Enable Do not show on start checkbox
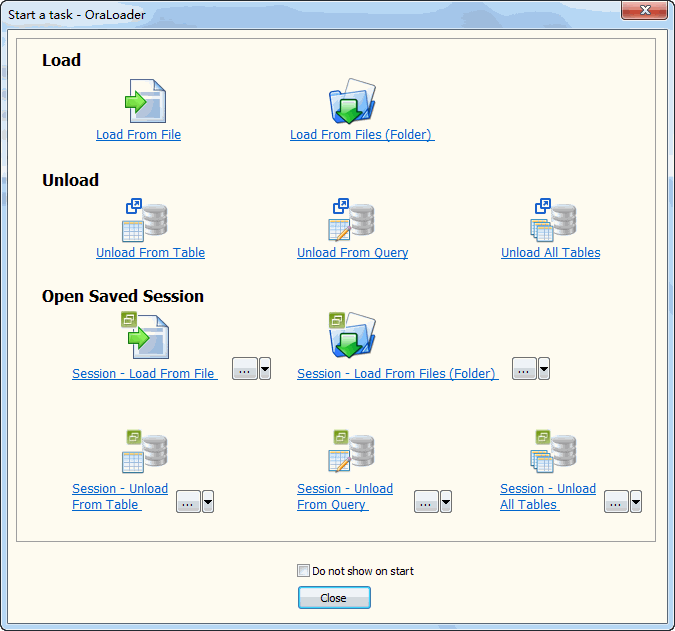The image size is (675, 631). (303, 571)
